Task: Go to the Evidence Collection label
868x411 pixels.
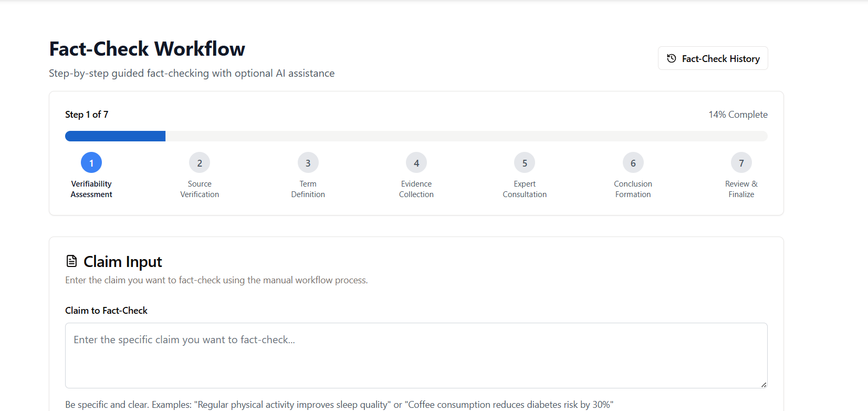Action: click(416, 189)
